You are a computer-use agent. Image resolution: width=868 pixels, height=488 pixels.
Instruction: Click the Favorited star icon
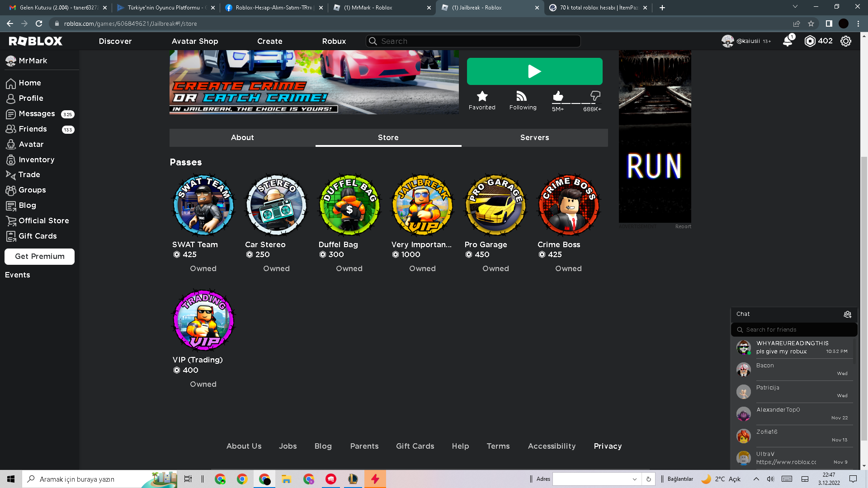(x=482, y=96)
